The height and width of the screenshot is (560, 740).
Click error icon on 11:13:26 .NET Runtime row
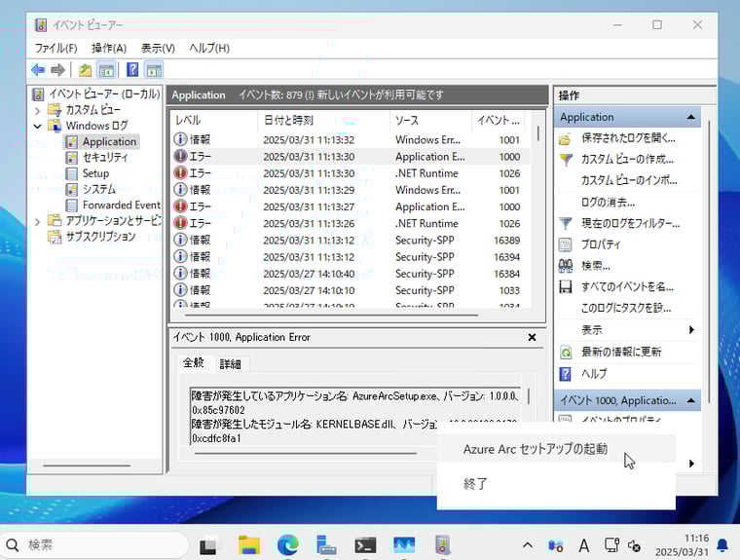[180, 223]
